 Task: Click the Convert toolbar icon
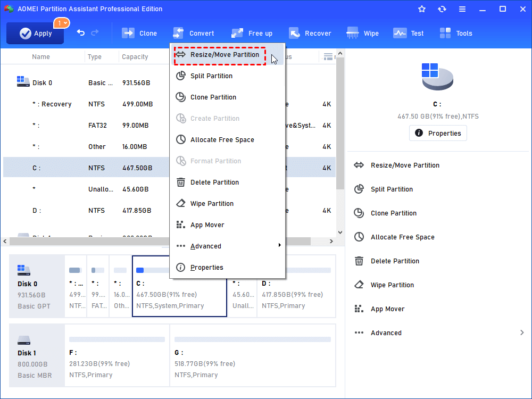point(178,33)
